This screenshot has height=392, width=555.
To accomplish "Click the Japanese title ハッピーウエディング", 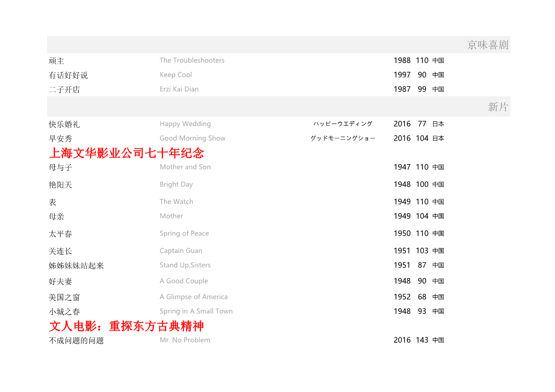I will 343,124.
